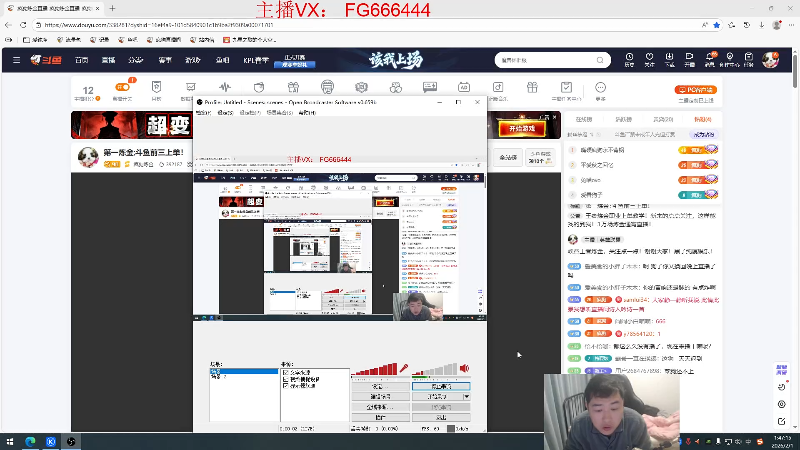Open the Douyu hamburger menu icon
This screenshot has width=800, height=450.
point(16,60)
